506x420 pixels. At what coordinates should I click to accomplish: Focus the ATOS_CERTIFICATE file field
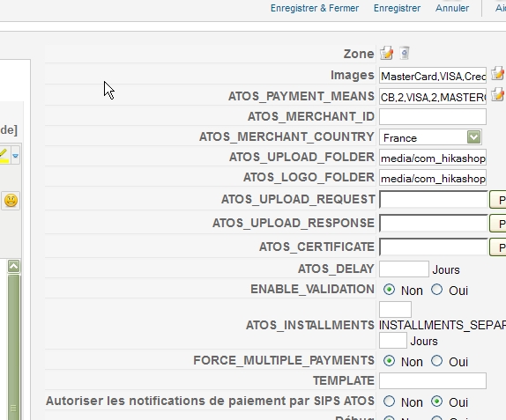(x=434, y=247)
